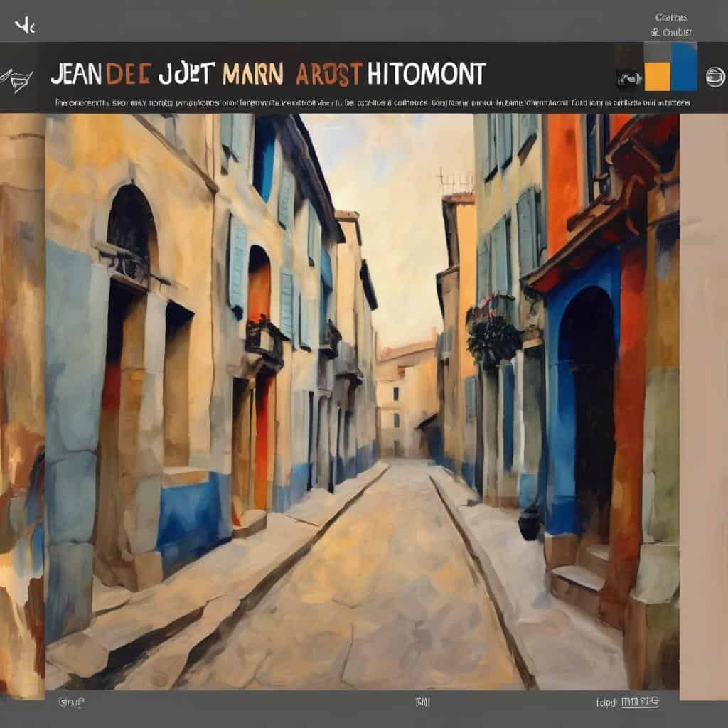Click the round globe icon at far right of header
Screen dimensions: 728x728
(x=714, y=77)
